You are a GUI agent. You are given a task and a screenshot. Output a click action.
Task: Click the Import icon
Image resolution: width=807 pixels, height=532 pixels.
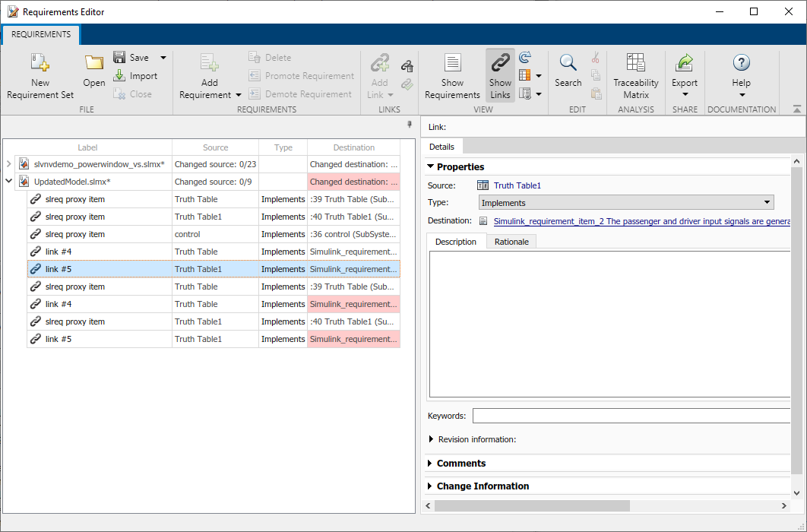point(120,76)
